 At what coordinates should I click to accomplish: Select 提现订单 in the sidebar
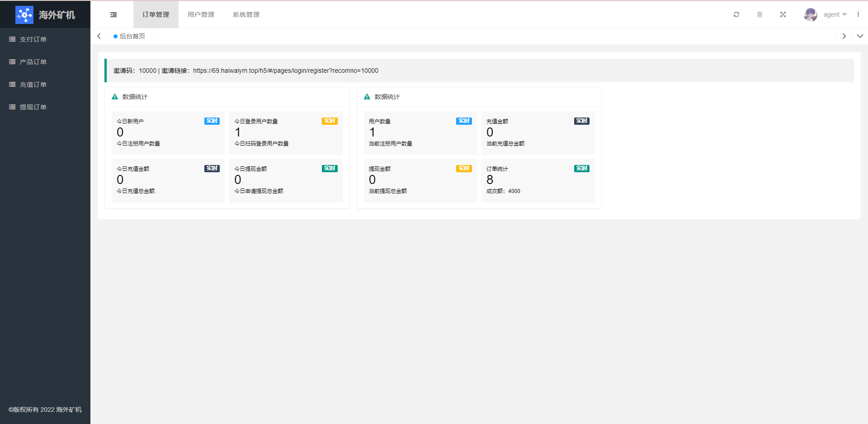(33, 107)
